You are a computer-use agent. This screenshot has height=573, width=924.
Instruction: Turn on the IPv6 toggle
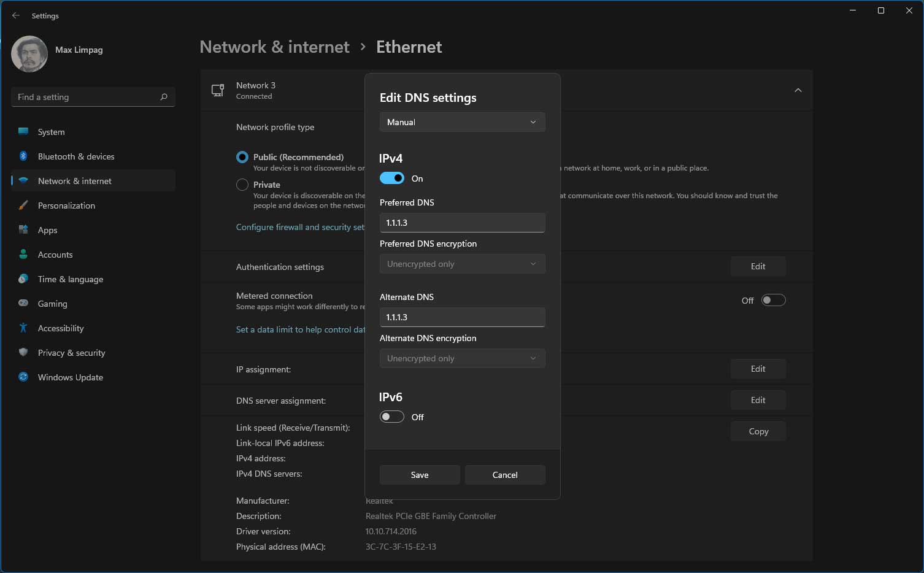point(391,417)
